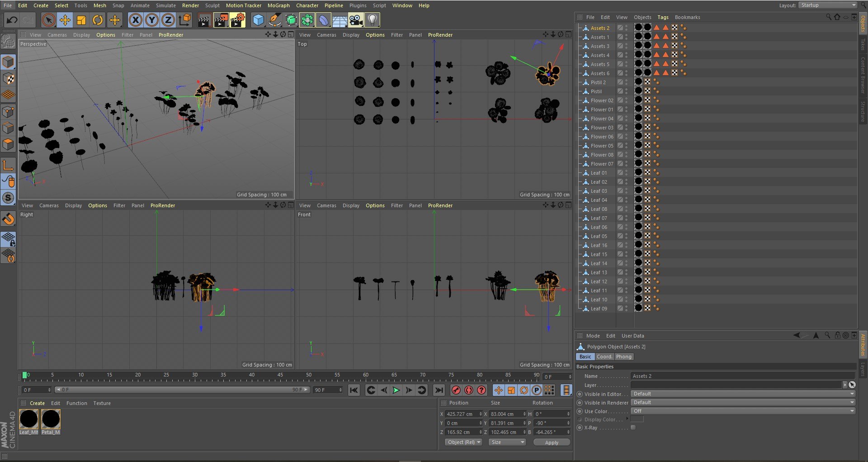Open the Visible in Renderer dropdown
The image size is (868, 462).
pos(743,402)
